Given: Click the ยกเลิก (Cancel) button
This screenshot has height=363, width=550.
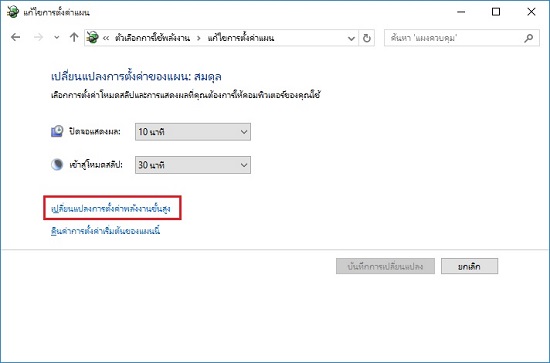Looking at the screenshot, I should (x=469, y=267).
